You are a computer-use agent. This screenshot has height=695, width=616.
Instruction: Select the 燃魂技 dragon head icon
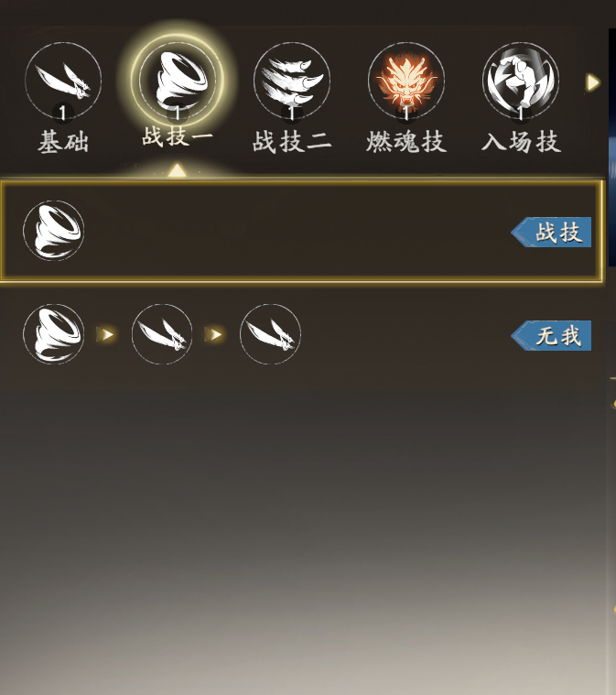tap(406, 81)
